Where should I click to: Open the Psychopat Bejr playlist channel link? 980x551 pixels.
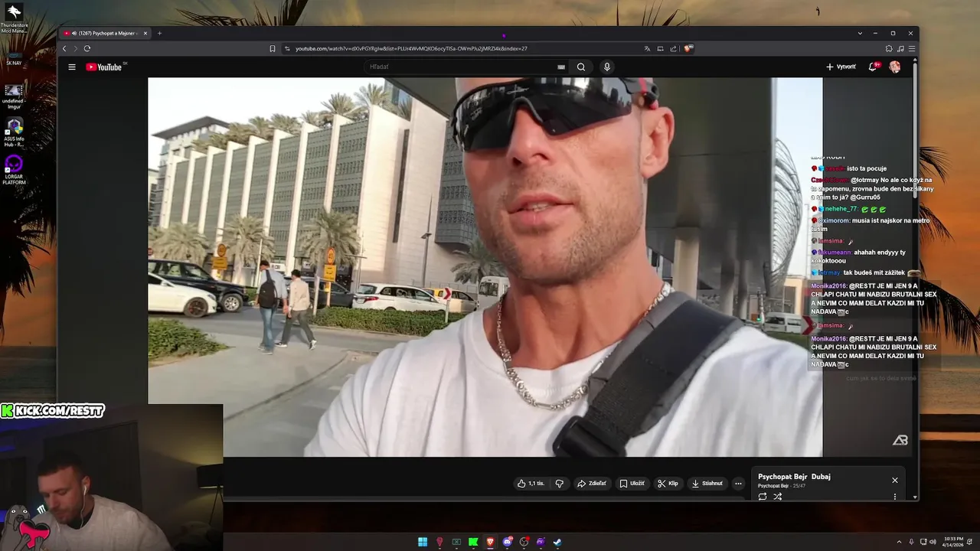(x=773, y=486)
